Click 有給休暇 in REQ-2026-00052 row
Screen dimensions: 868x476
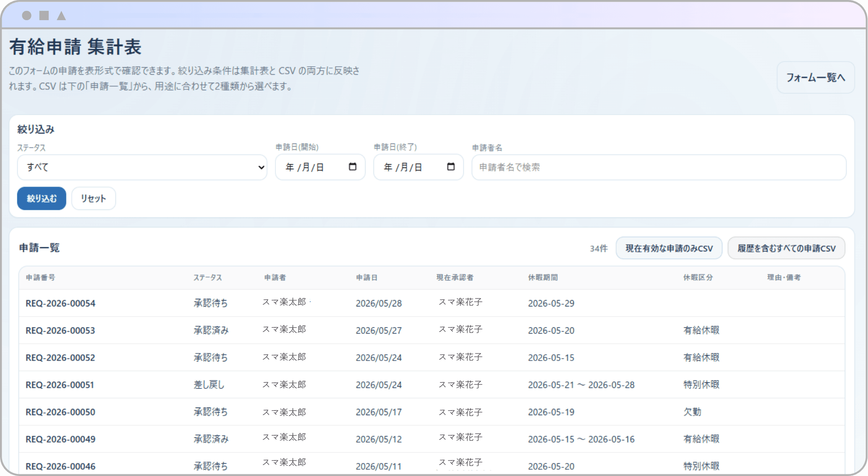(x=701, y=358)
